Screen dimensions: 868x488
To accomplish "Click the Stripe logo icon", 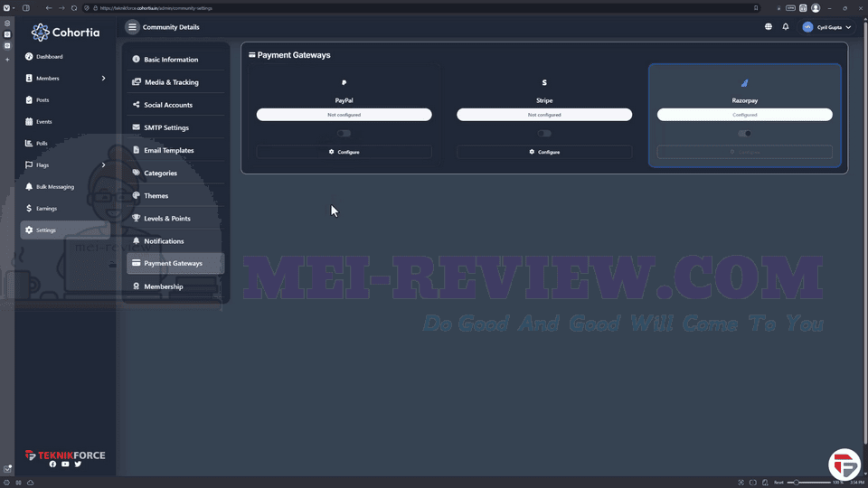I will point(544,82).
